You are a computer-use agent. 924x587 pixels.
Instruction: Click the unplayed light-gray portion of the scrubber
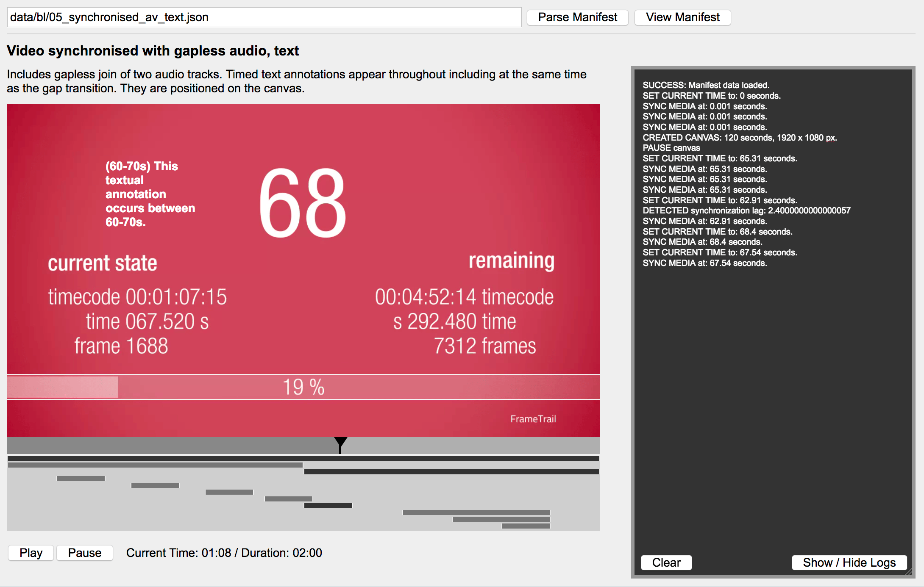coord(470,446)
